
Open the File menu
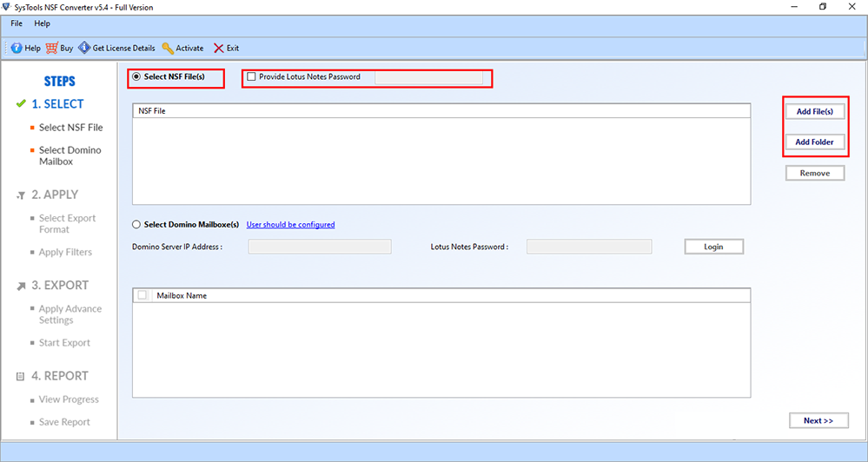(x=17, y=23)
